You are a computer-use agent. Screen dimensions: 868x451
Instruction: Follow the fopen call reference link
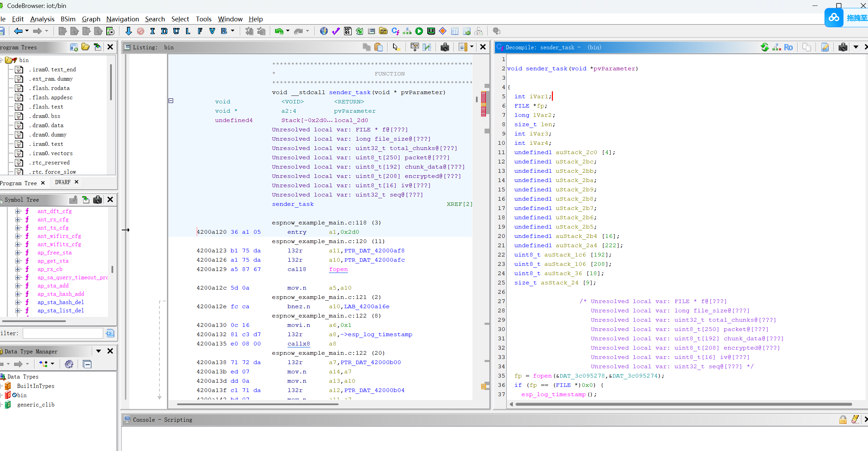[338, 269]
